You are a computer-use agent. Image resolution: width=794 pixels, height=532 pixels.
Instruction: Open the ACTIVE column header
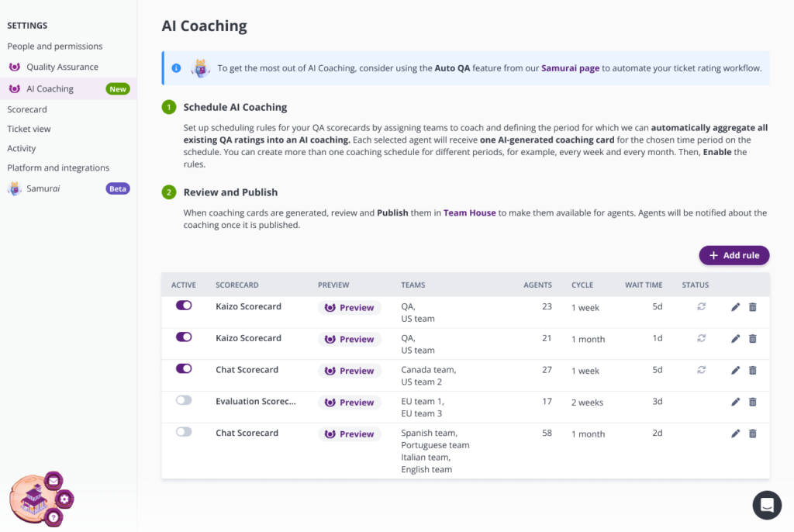click(x=184, y=285)
